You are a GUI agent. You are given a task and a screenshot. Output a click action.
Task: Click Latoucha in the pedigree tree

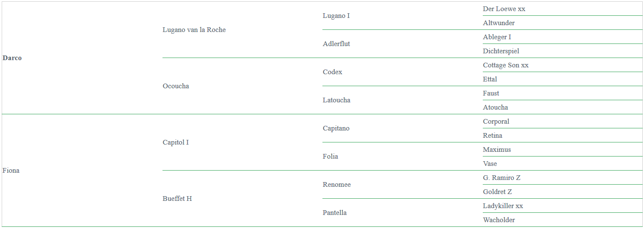[x=337, y=100]
